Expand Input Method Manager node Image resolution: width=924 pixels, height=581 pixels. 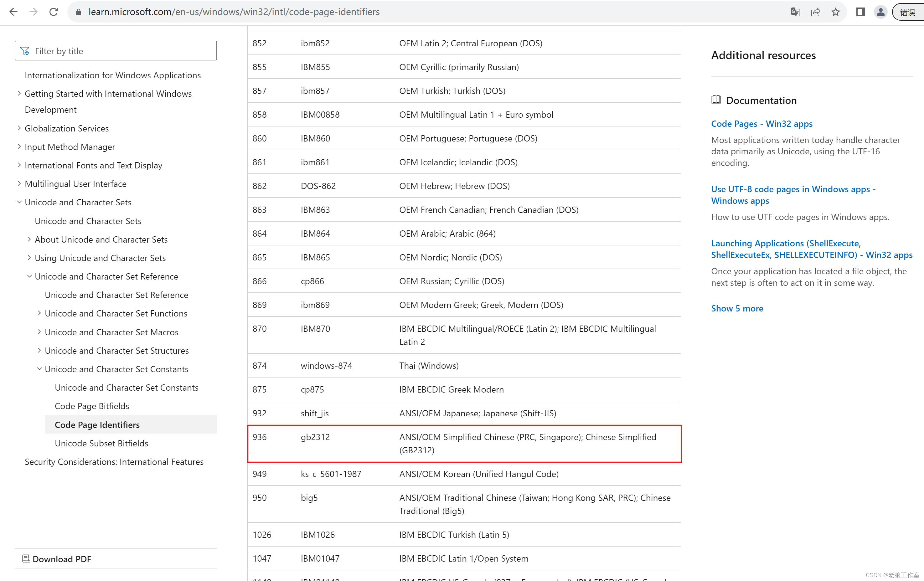[19, 147]
